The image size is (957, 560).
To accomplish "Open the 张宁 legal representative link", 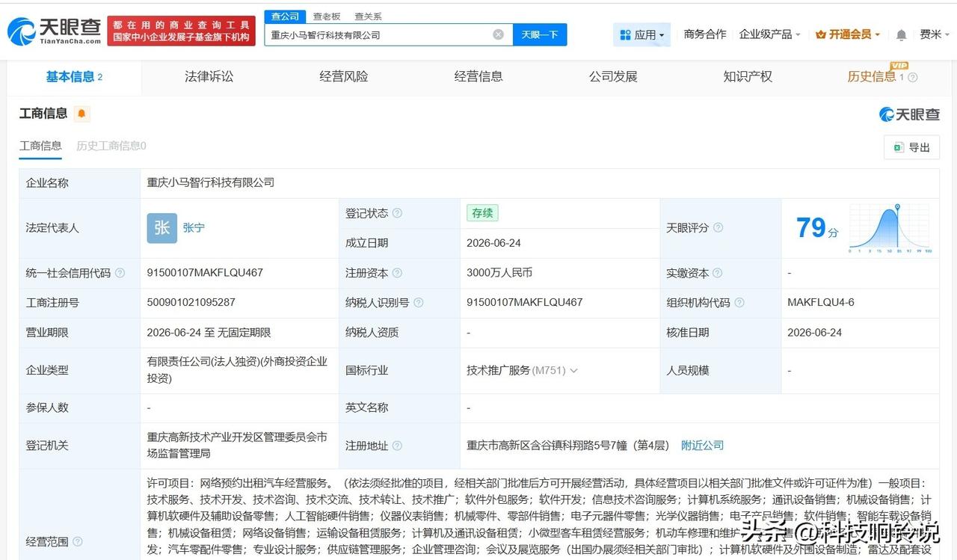I will coord(194,228).
